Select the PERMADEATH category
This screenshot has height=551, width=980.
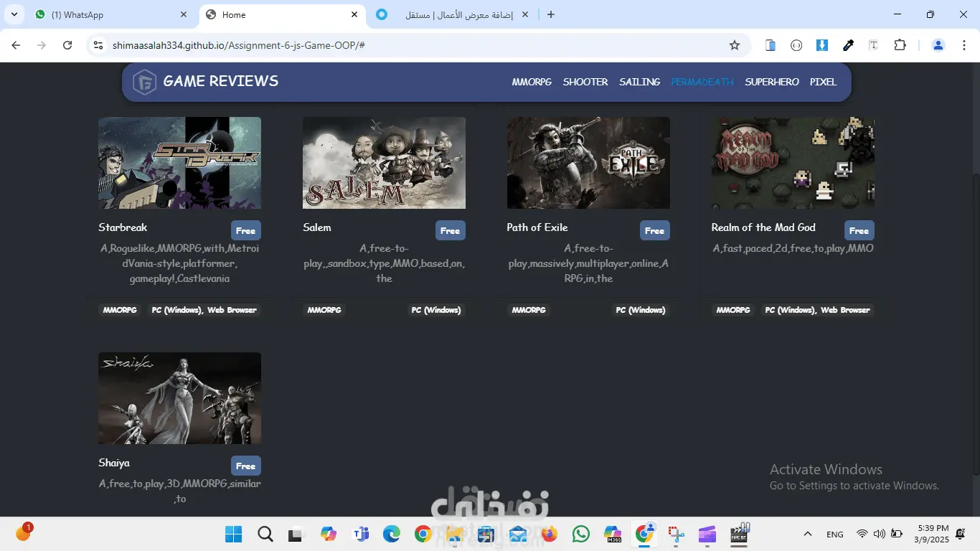702,82
